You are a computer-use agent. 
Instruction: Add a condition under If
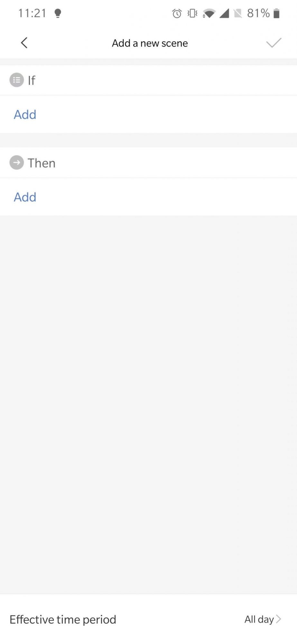25,115
